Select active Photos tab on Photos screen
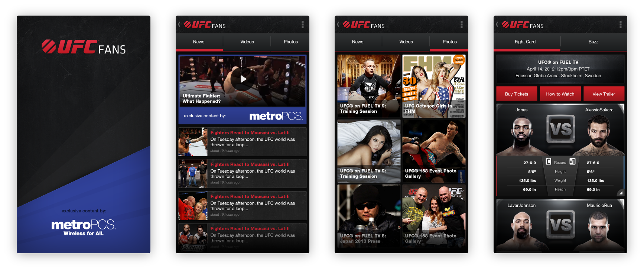Screen dimensions: 644x271 (449, 42)
